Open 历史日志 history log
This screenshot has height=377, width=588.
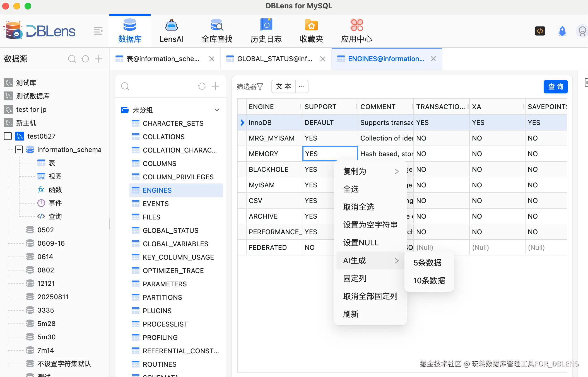pos(266,31)
